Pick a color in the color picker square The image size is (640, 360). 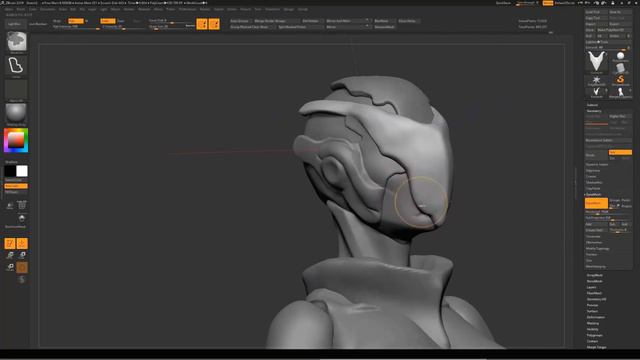coord(16,140)
